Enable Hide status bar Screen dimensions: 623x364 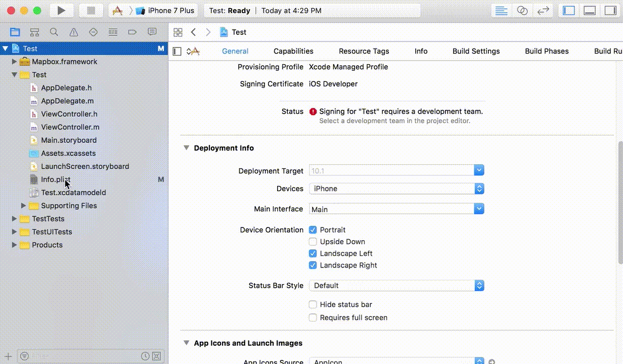[x=313, y=304]
